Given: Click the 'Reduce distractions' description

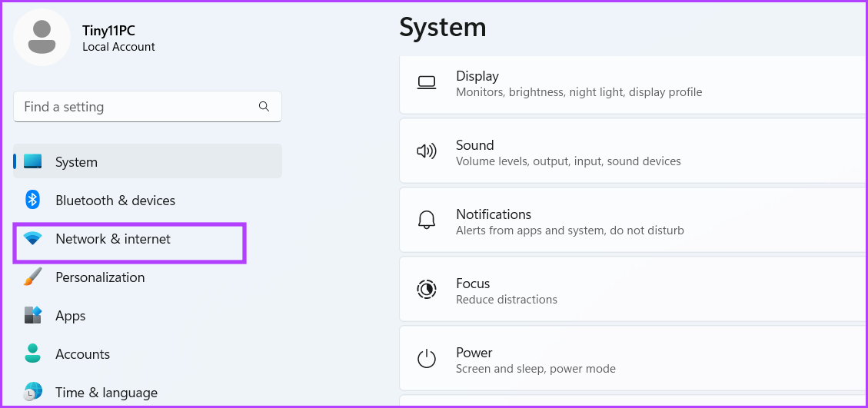Looking at the screenshot, I should tap(506, 299).
